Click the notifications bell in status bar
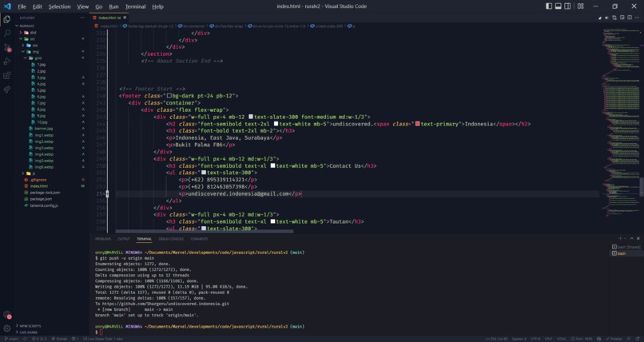 point(638,339)
